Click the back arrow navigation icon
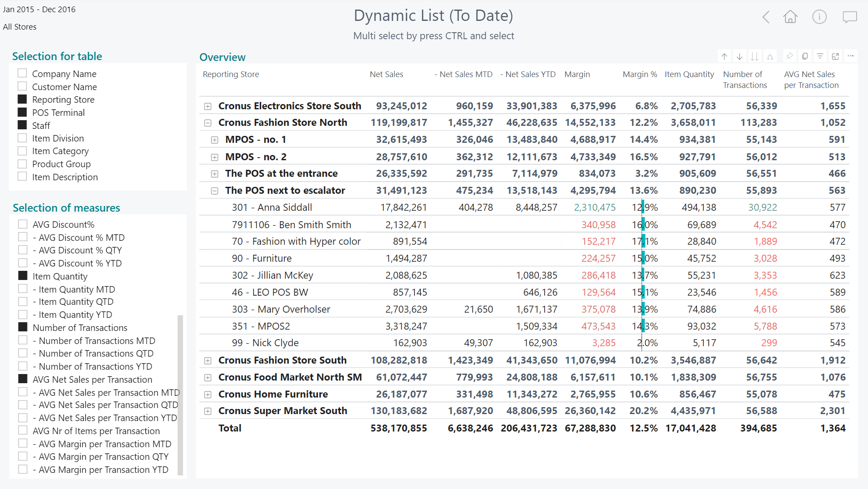Image resolution: width=868 pixels, height=489 pixels. pos(766,17)
